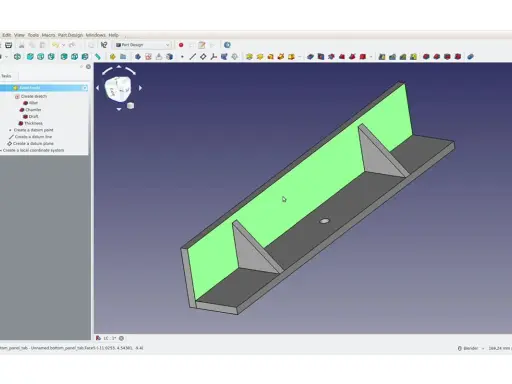Screen dimensions: 512x384
Task: Open the Part Design workbench dropdown
Action: click(143, 45)
